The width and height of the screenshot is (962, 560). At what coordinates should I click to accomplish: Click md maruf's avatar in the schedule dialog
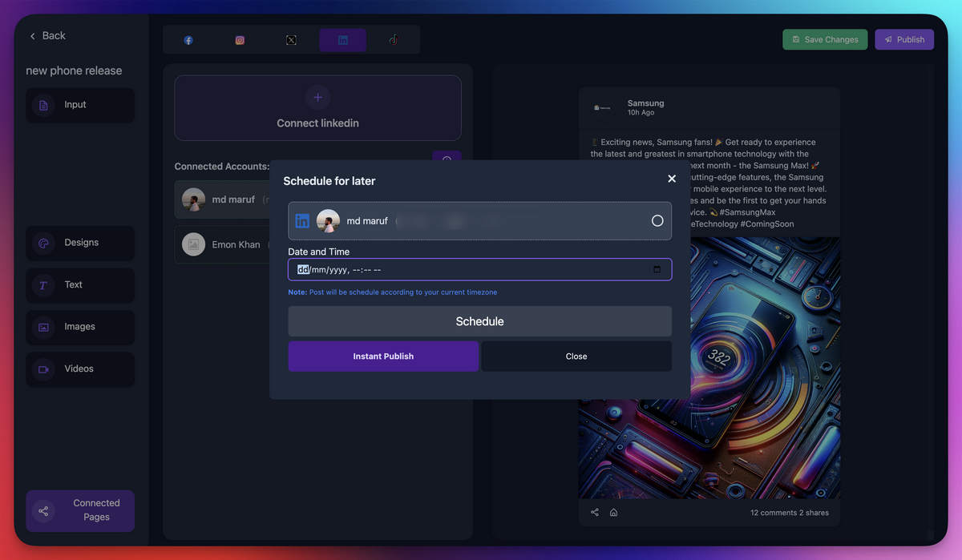tap(328, 221)
